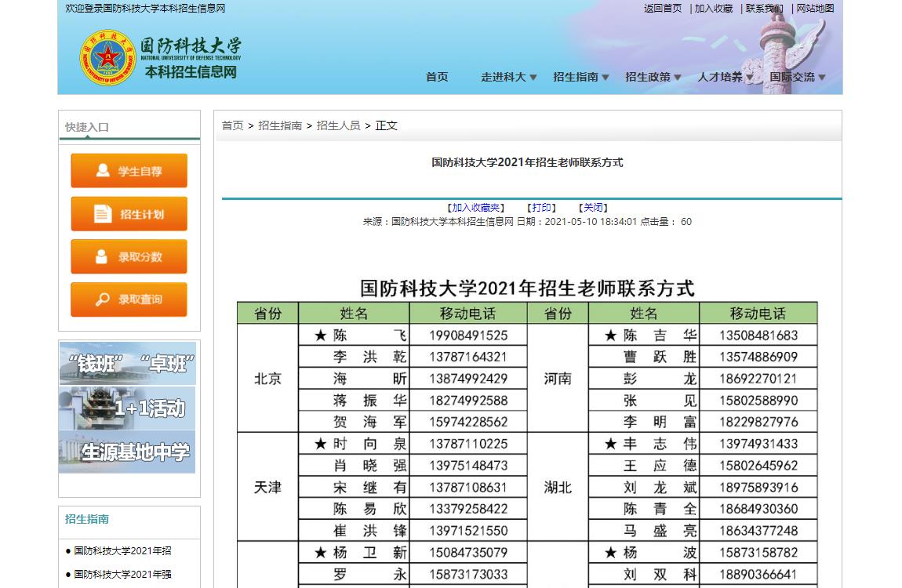Screen dimensions: 902x588
Task: Click the "钱班" "卓班" banner image
Action: 128,364
